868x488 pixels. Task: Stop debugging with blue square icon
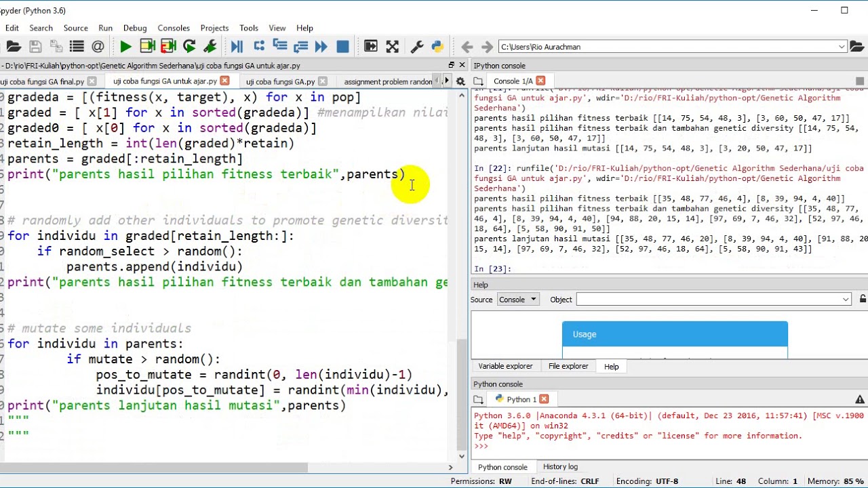click(342, 47)
